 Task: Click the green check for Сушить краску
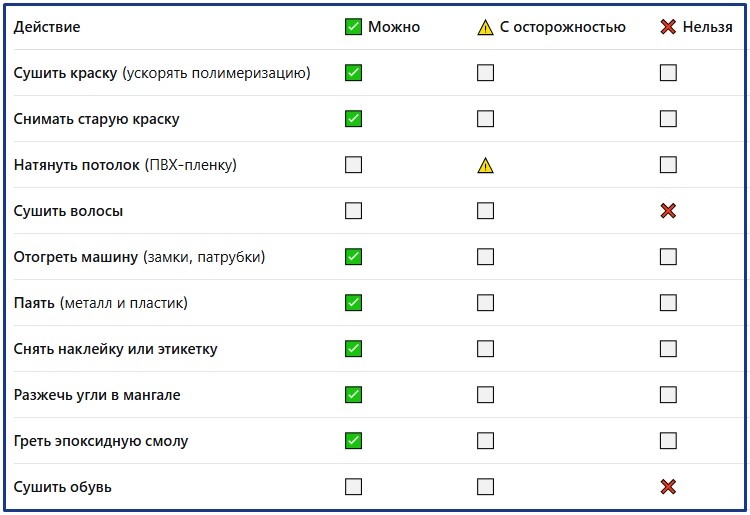click(x=353, y=73)
